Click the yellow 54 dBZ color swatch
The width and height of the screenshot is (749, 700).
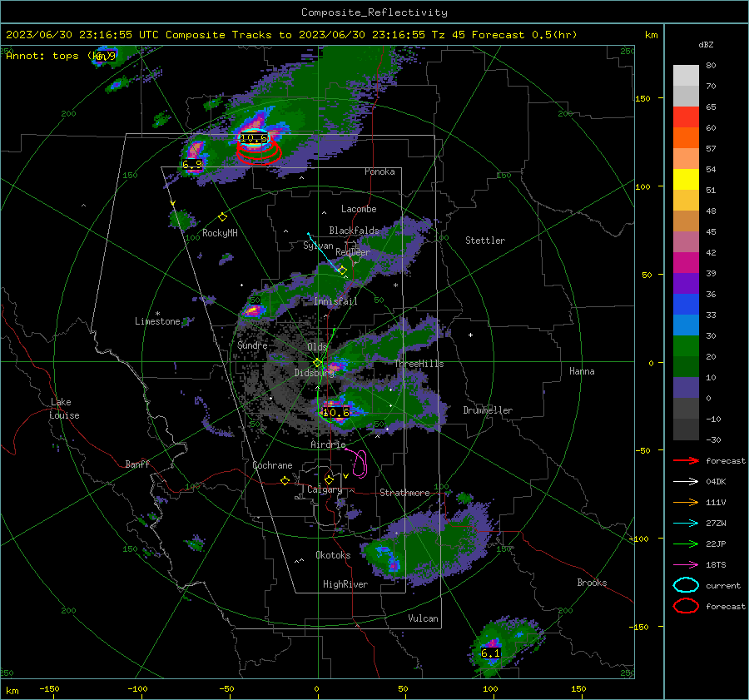(686, 180)
